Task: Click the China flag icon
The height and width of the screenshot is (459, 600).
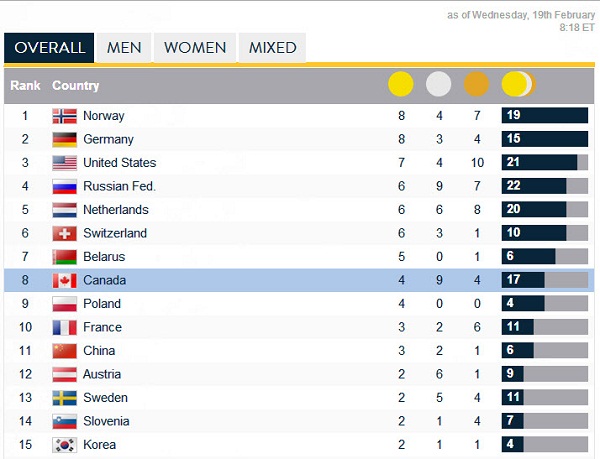Action: pos(65,350)
